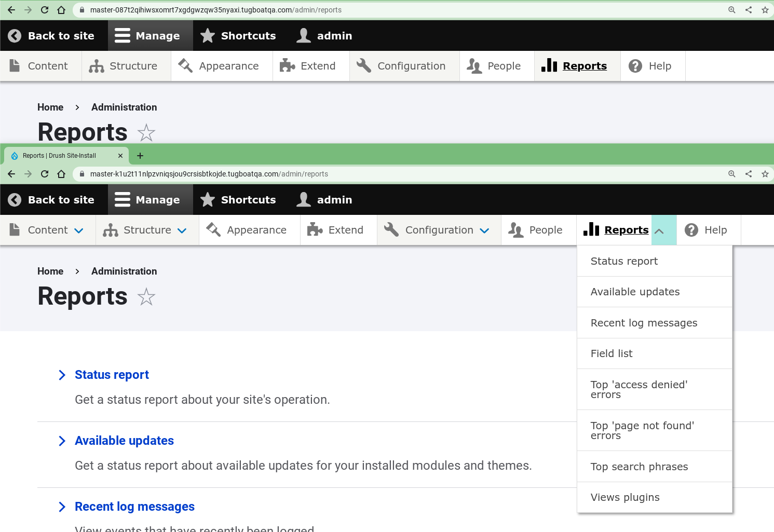Toggle the shortcut star beside the lower Reports title

(146, 297)
